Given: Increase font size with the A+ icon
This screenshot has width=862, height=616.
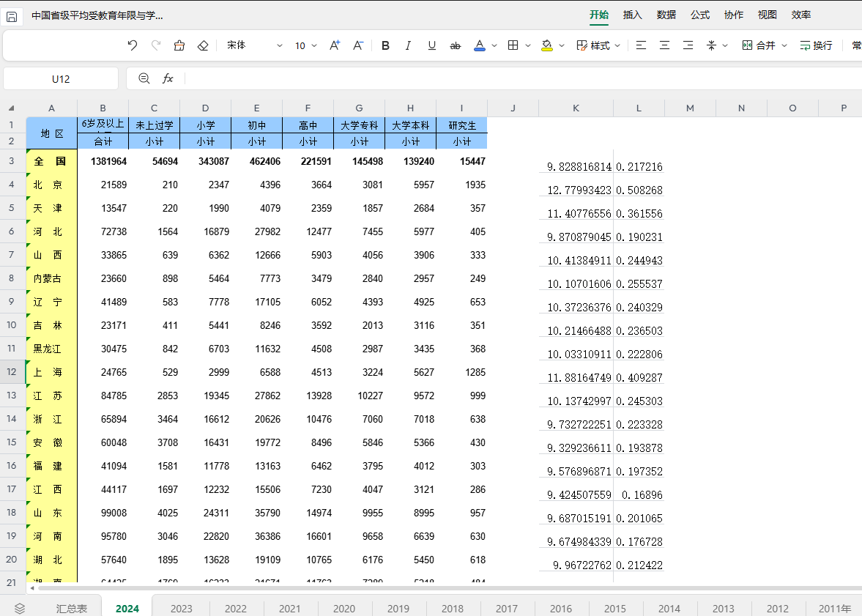Looking at the screenshot, I should (335, 45).
